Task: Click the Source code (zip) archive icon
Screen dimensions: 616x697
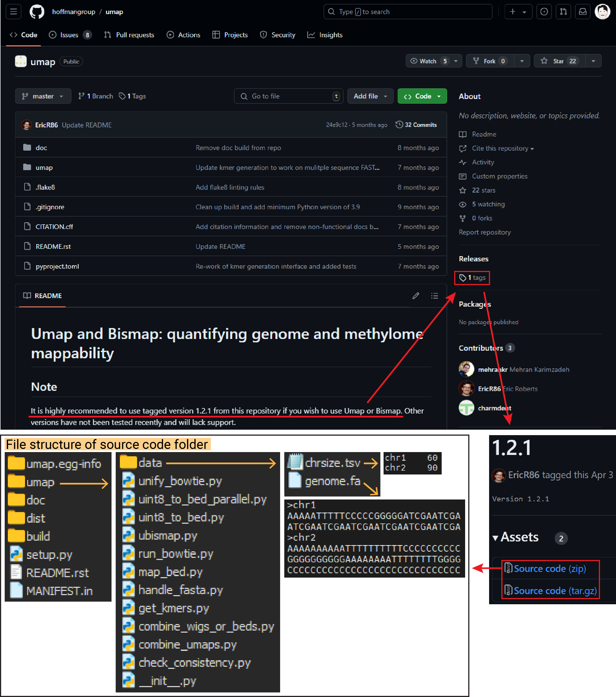Action: point(508,568)
